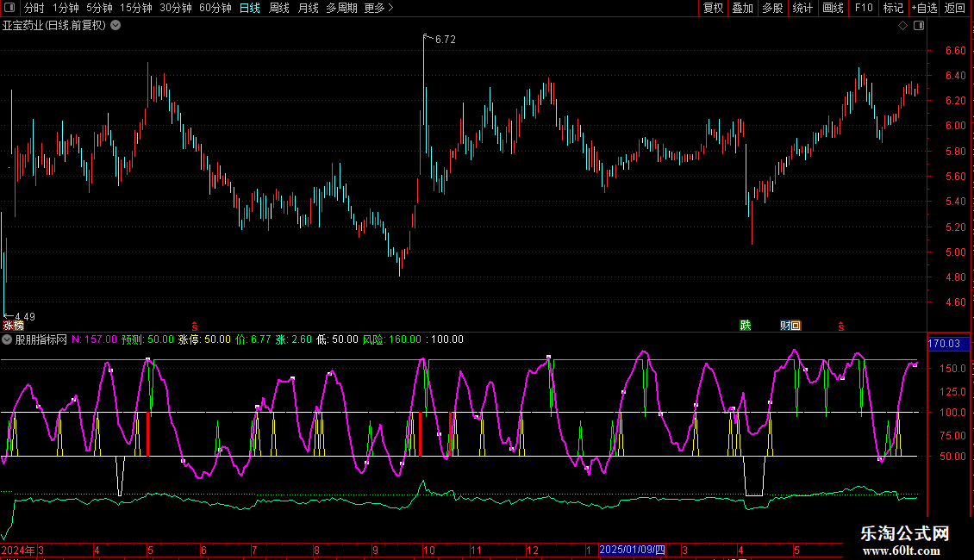Click the 4.49 low price label
This screenshot has width=974, height=560.
click(25, 317)
